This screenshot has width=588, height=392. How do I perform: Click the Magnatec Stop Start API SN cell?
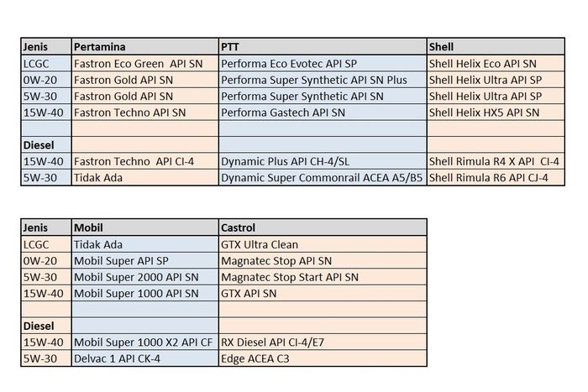(x=321, y=277)
